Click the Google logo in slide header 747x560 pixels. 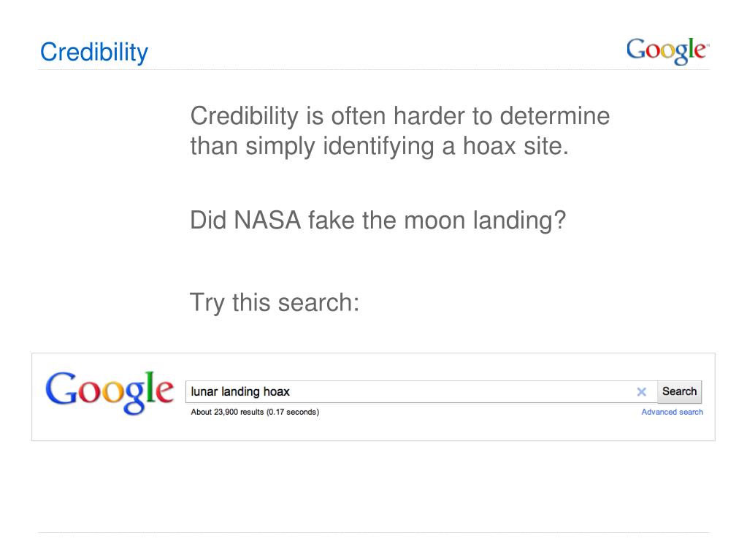tap(667, 51)
